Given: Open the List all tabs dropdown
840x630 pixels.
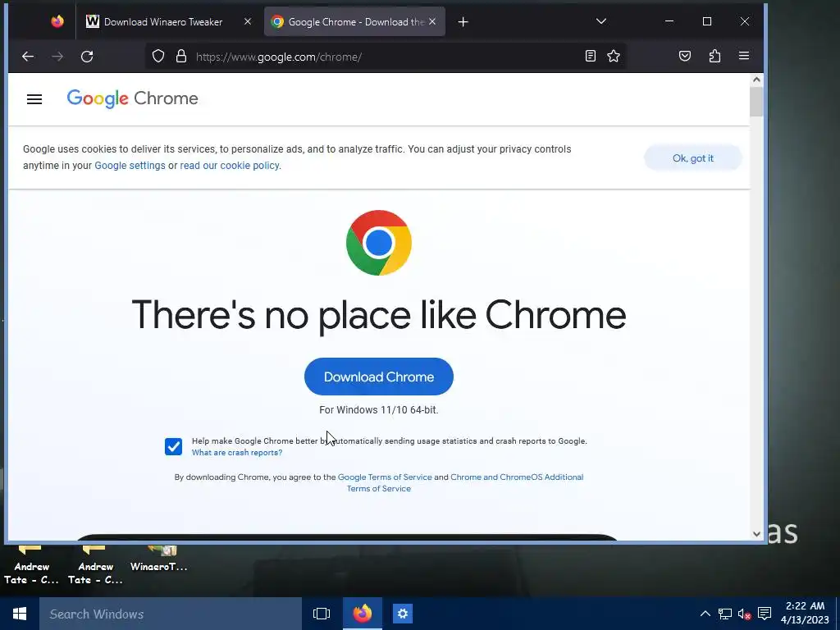Looking at the screenshot, I should pyautogui.click(x=601, y=21).
